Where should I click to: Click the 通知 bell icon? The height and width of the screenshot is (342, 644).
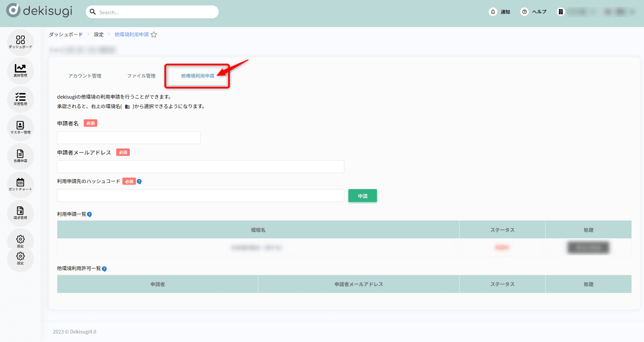point(493,12)
